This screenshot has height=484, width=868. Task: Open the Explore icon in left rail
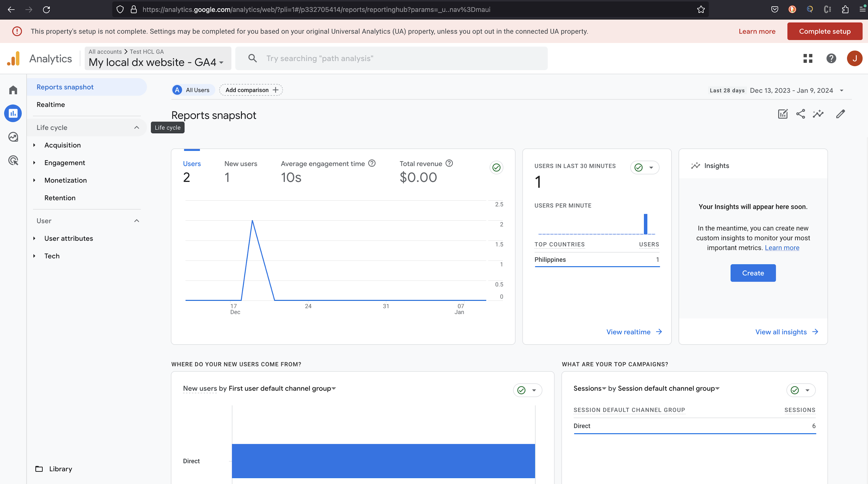(13, 137)
